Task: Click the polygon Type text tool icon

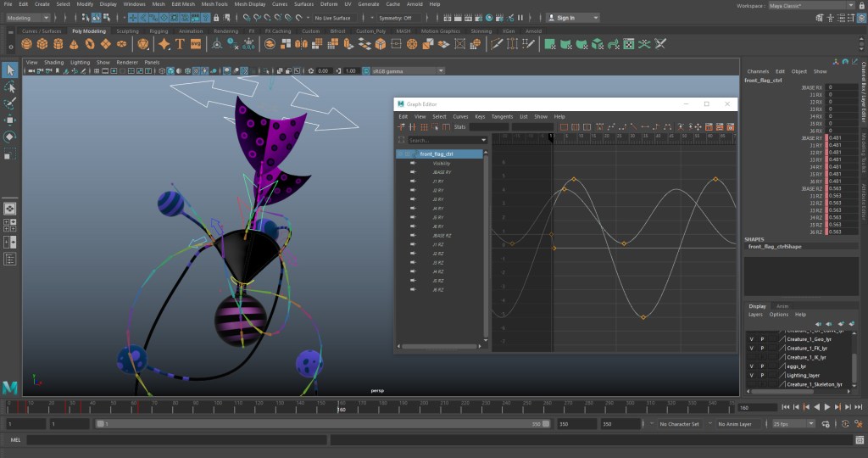Action: point(180,44)
